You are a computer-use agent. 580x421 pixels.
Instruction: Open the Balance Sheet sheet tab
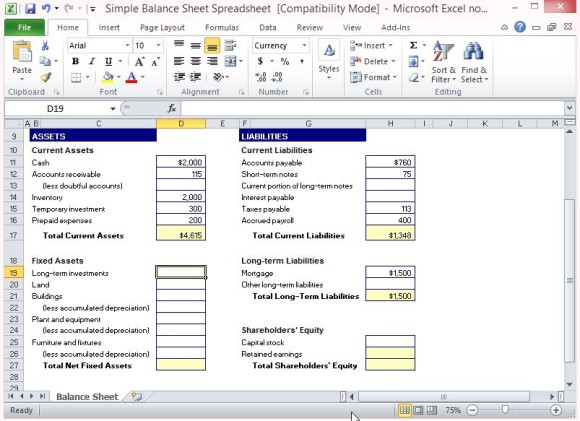click(87, 397)
